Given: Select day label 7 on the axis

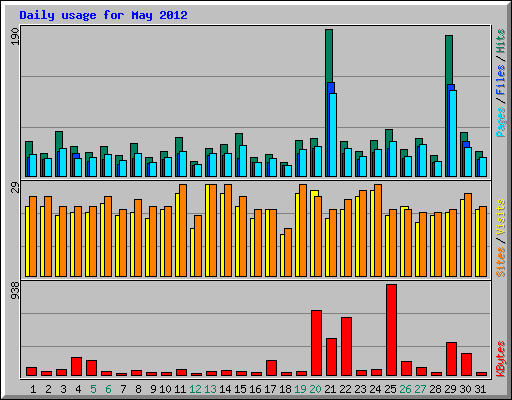Looking at the screenshot, I should click(x=123, y=389).
